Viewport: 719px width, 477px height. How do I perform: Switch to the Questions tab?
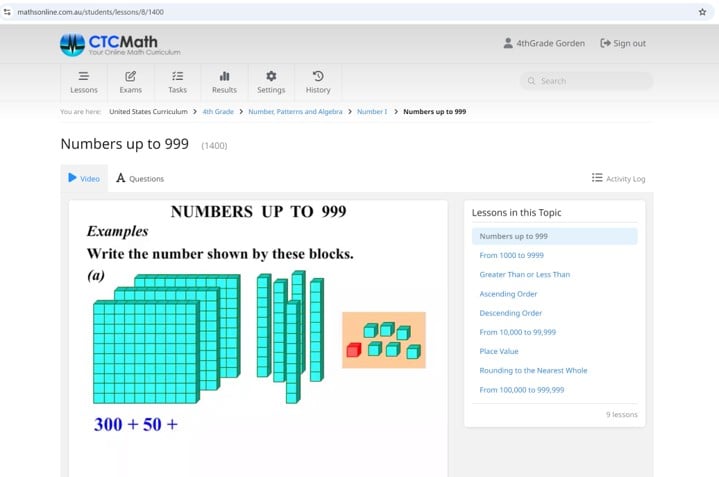(140, 179)
